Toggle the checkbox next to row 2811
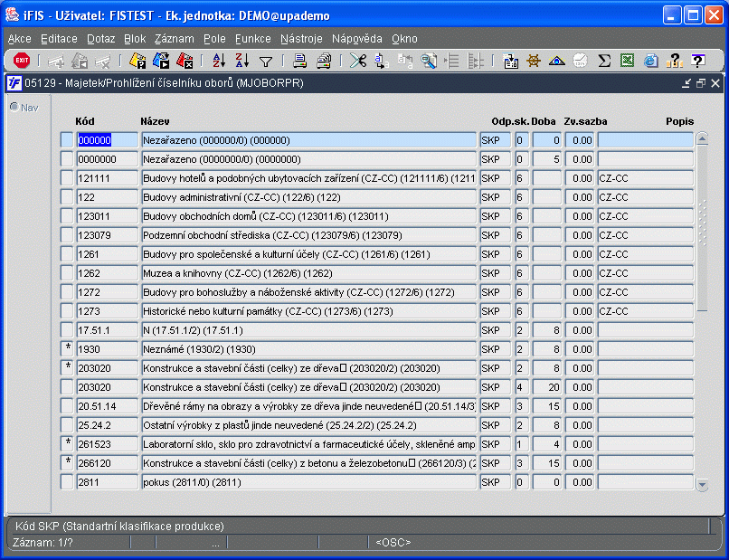729x560 pixels. [67, 482]
